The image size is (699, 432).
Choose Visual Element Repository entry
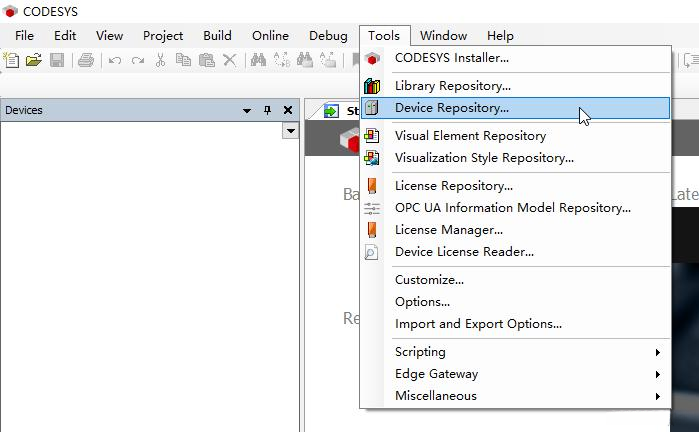[515, 136]
